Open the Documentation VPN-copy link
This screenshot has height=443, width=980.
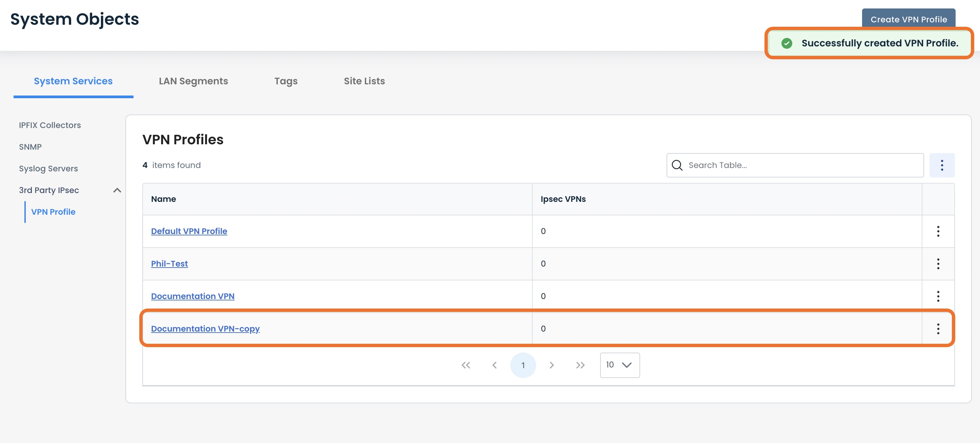205,329
